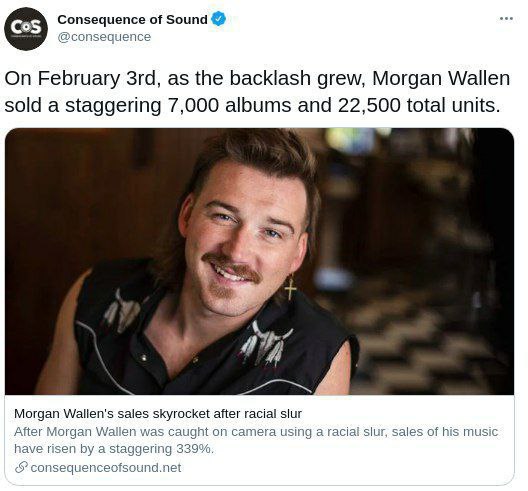Open the @consequence handle
Image resolution: width=528 pixels, height=491 pixels.
pyautogui.click(x=104, y=37)
